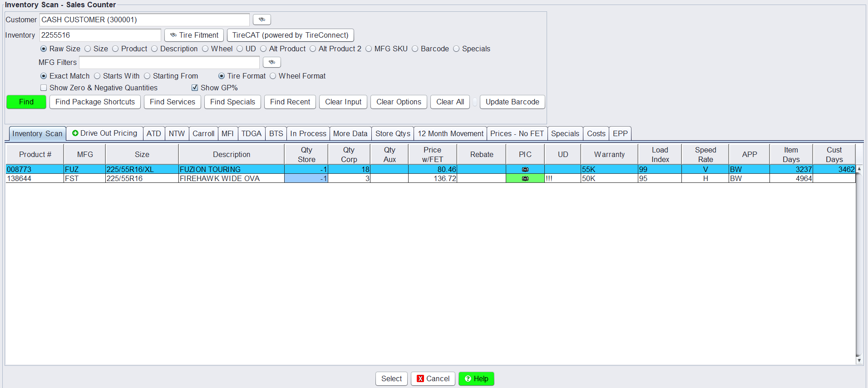868x388 pixels.
Task: Click camera icon in Fuzion Touring row
Action: (525, 169)
